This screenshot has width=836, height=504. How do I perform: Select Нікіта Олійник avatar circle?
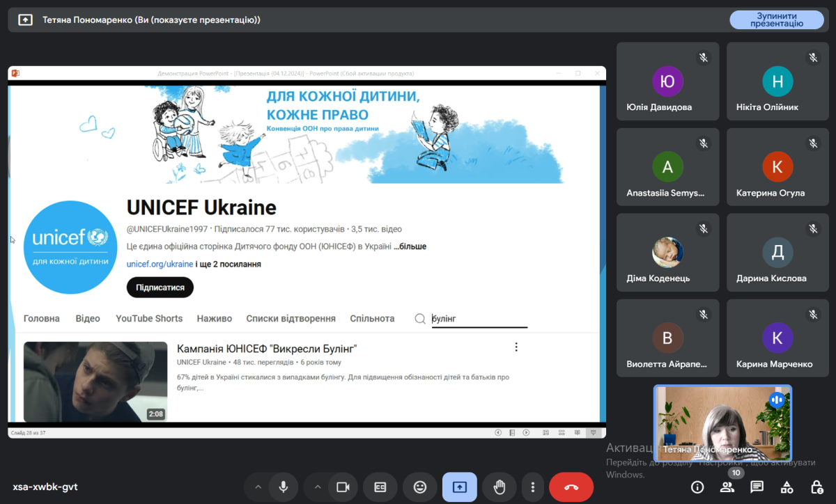click(777, 81)
